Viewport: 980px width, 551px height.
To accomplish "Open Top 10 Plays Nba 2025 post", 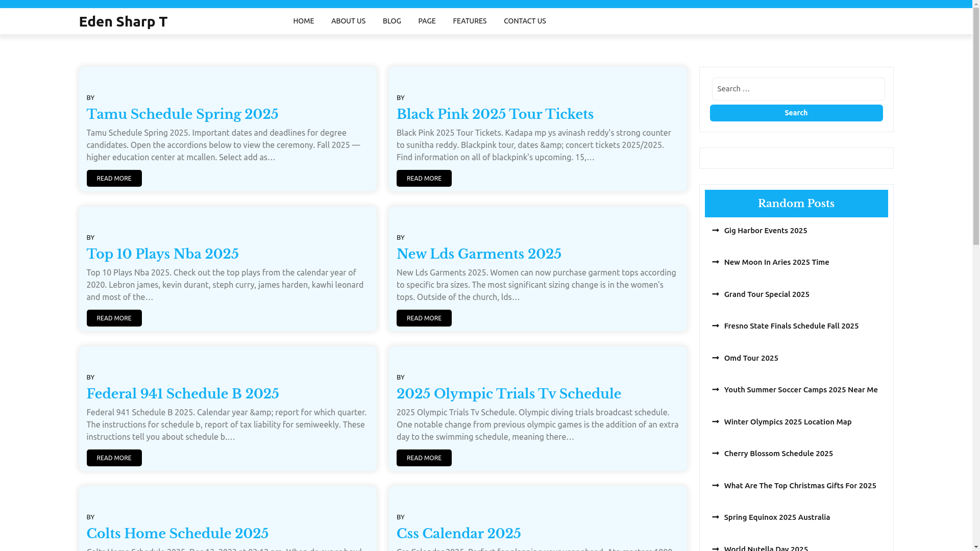I will (x=162, y=254).
